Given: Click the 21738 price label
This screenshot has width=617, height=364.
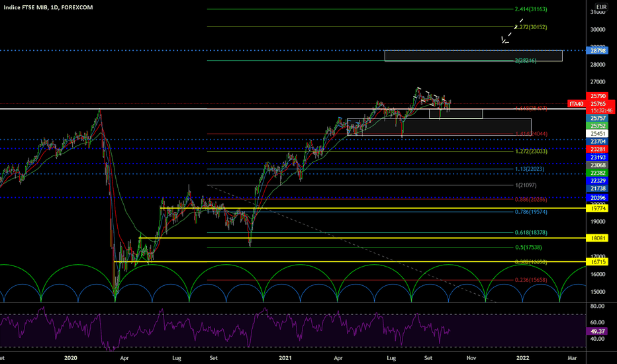Looking at the screenshot, I should 597,189.
